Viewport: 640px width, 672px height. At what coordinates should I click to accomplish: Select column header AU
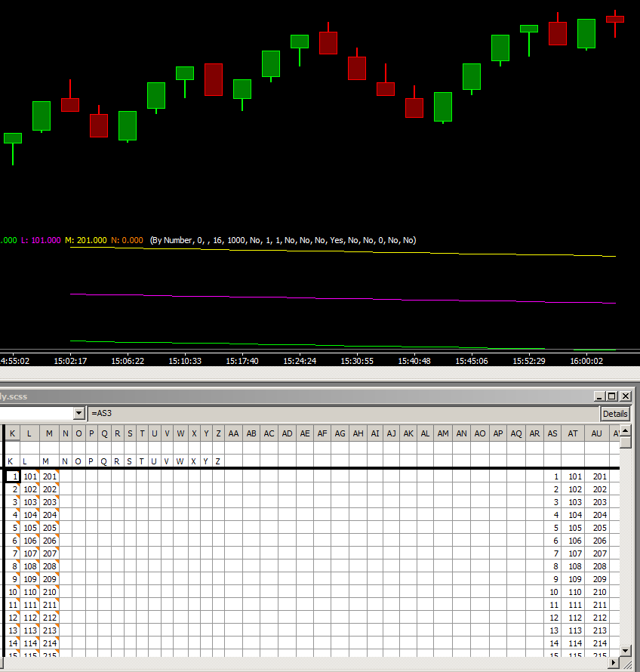point(597,433)
